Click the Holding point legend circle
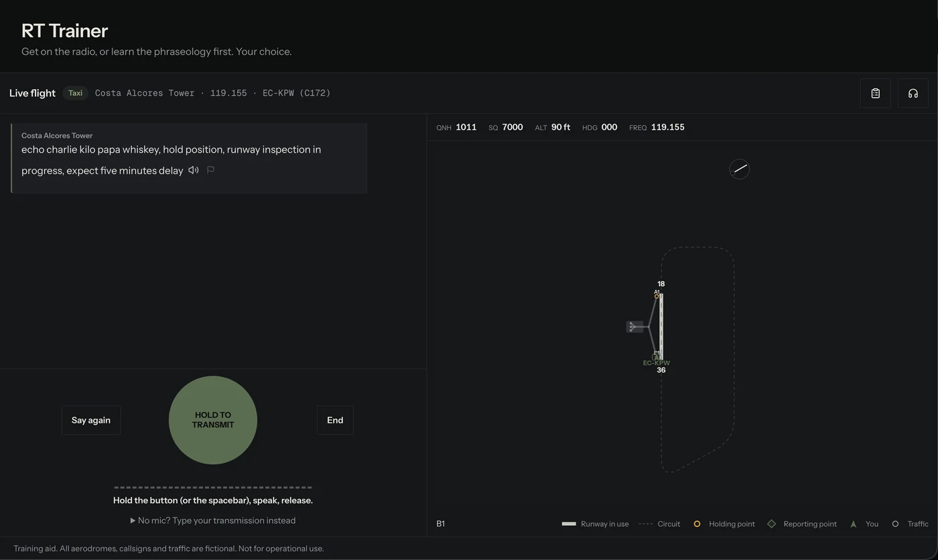Image resolution: width=938 pixels, height=560 pixels. [697, 524]
